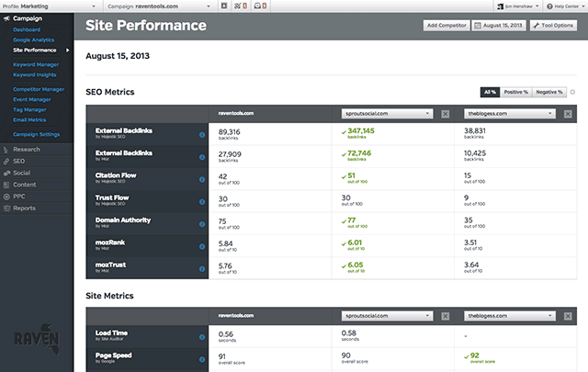This screenshot has height=372, width=588.
Task: Remove sproutsocial.com from SEO Metrics table
Action: 445,114
